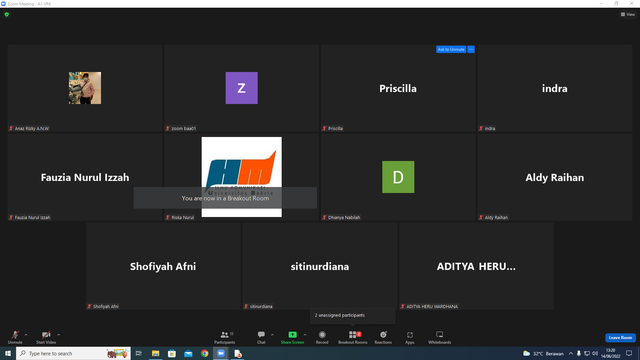Image resolution: width=640 pixels, height=360 pixels.
Task: Select the green D avatar of Dhianya Nabilah
Action: click(x=398, y=177)
